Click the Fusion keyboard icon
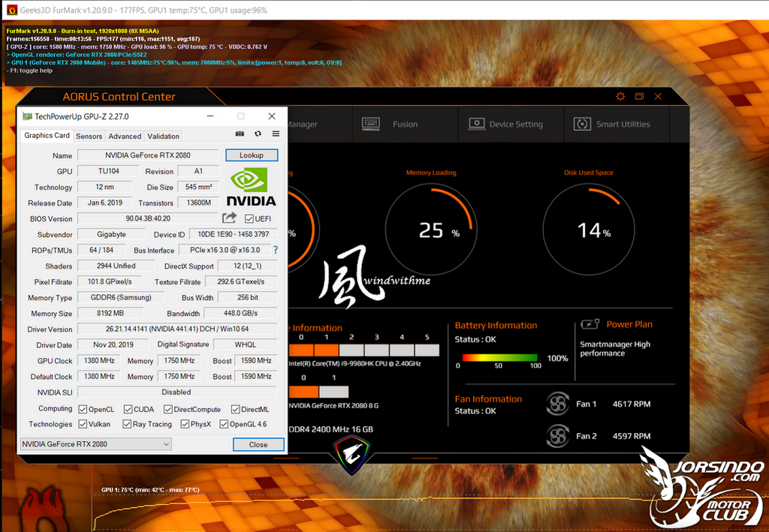The height and width of the screenshot is (532, 769). 371,124
